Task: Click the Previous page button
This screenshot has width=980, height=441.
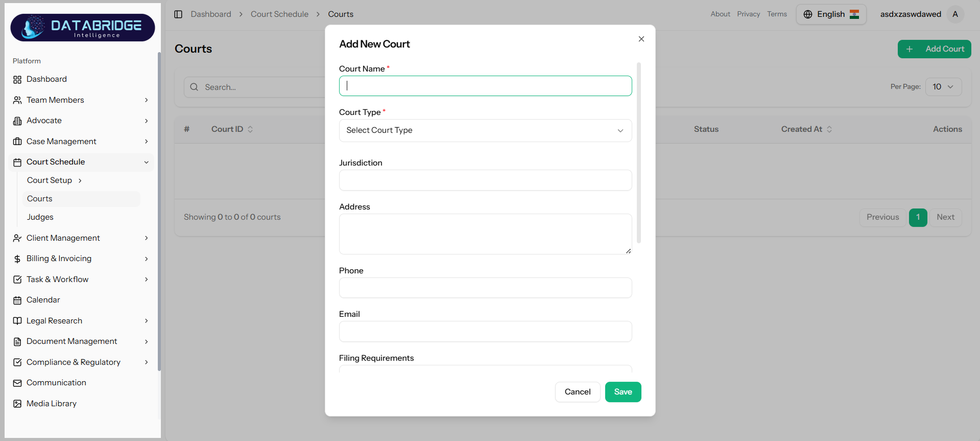Action: [883, 217]
